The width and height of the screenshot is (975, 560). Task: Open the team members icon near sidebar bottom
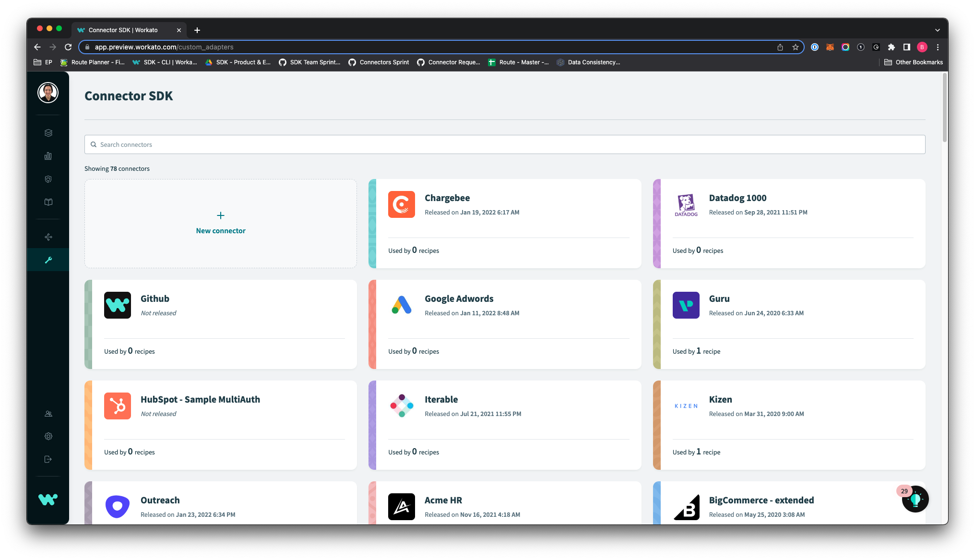tap(48, 413)
